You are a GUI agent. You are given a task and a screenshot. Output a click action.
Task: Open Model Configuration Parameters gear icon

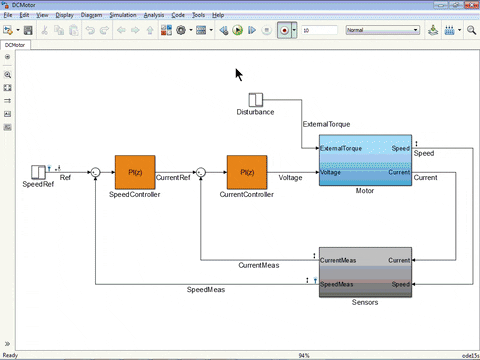[181, 30]
